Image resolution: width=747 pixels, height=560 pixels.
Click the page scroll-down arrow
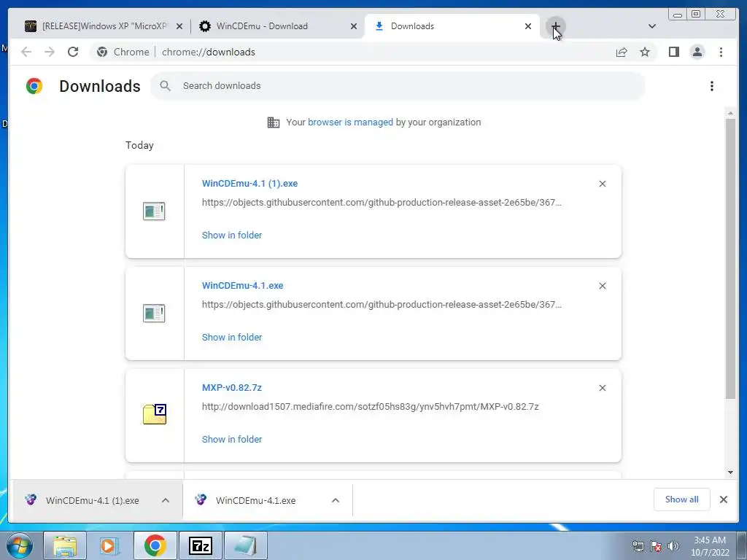pos(730,472)
